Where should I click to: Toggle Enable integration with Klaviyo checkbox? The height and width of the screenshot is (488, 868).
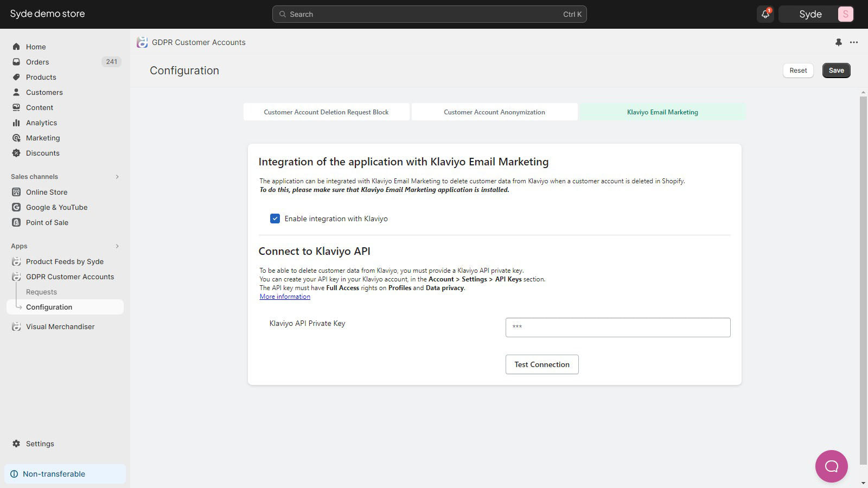(x=275, y=219)
